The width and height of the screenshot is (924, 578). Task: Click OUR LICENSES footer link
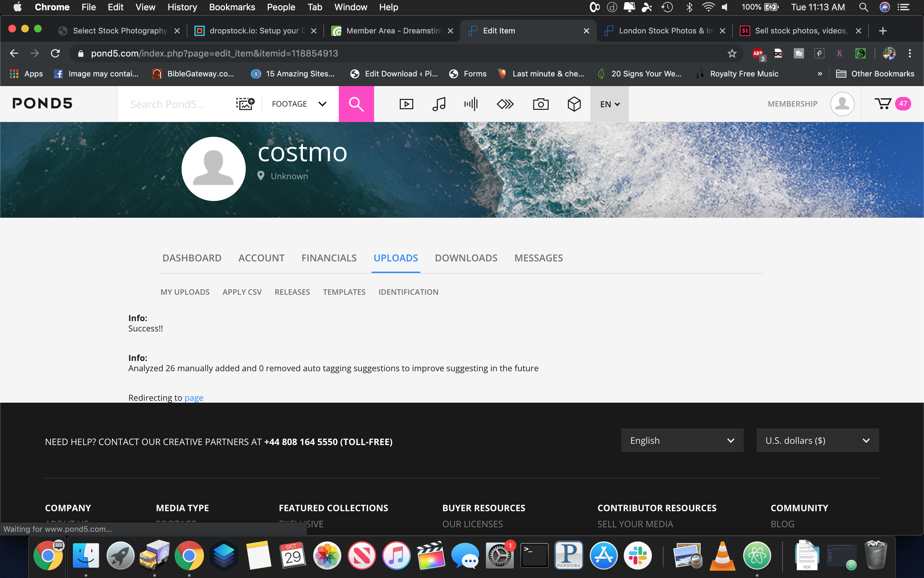coord(472,524)
